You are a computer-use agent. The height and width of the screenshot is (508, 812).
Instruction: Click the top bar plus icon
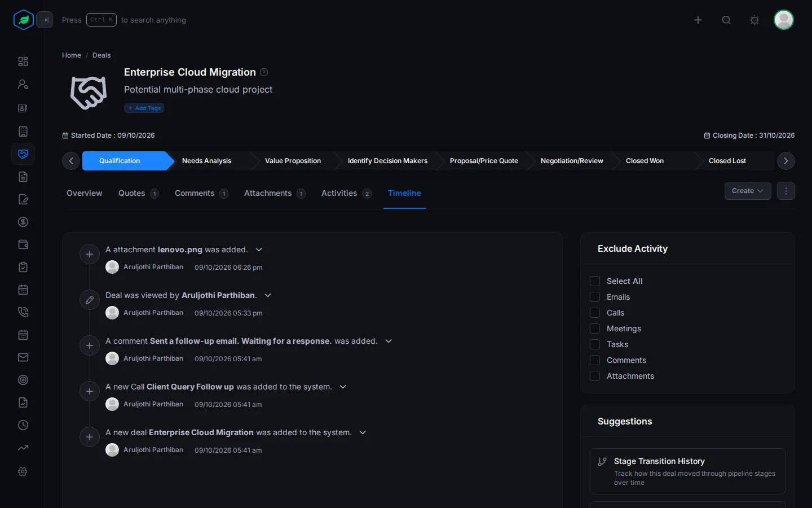click(698, 20)
